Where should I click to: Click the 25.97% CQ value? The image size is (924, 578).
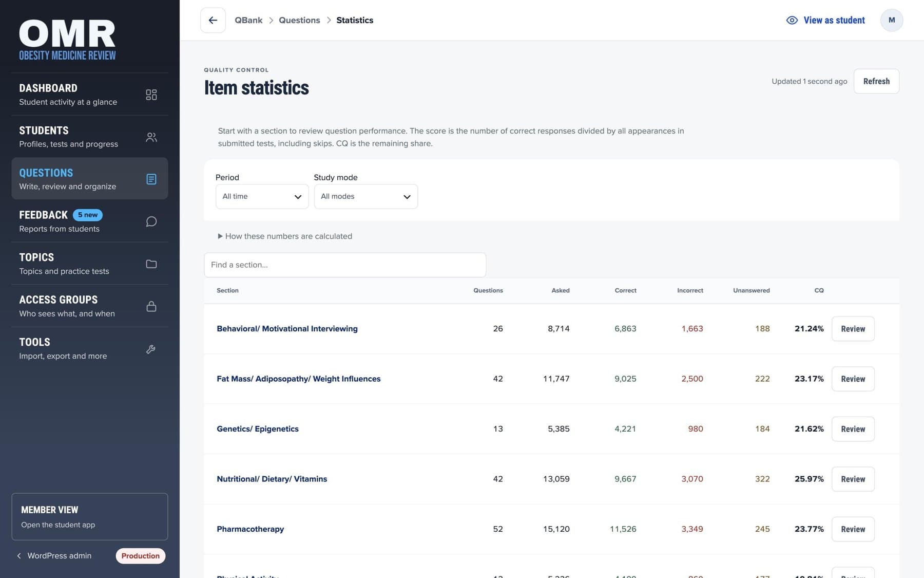[809, 479]
